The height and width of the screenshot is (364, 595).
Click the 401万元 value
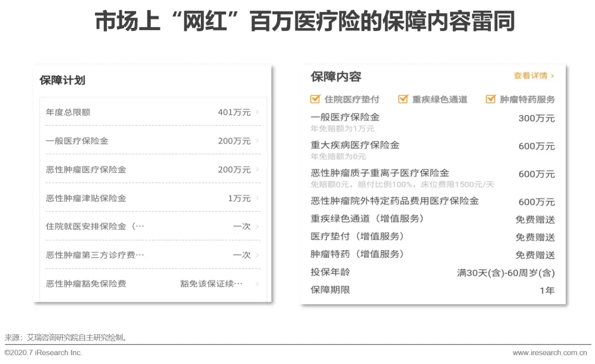[x=234, y=112]
